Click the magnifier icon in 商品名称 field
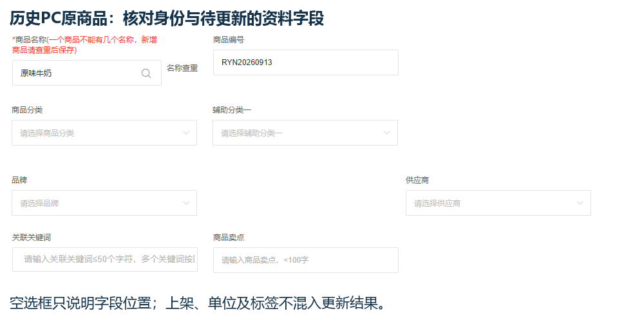The width and height of the screenshot is (644, 322). (x=146, y=73)
